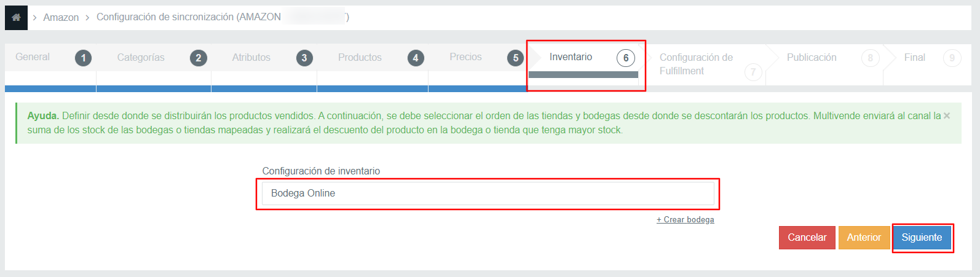Click the + Crear bodega link
This screenshot has width=980, height=277.
click(686, 220)
